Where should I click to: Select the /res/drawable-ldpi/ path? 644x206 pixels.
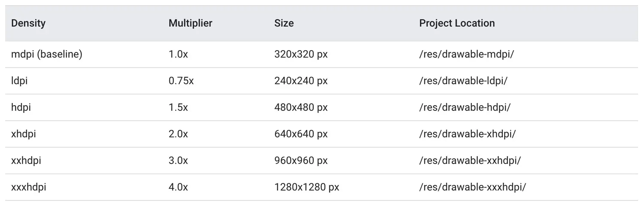(x=463, y=81)
